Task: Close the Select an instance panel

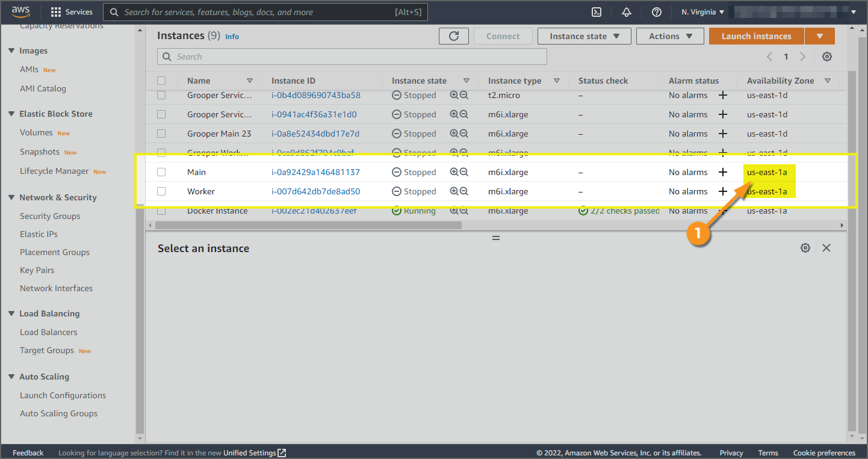Action: pyautogui.click(x=826, y=248)
